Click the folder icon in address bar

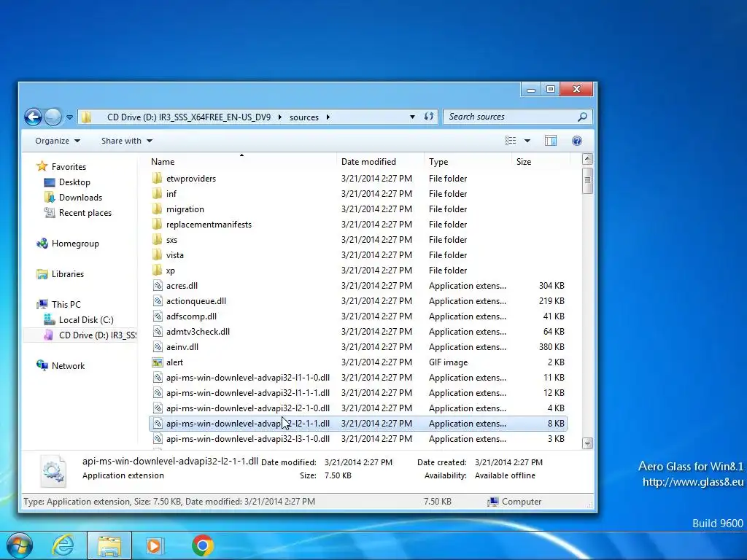point(86,117)
